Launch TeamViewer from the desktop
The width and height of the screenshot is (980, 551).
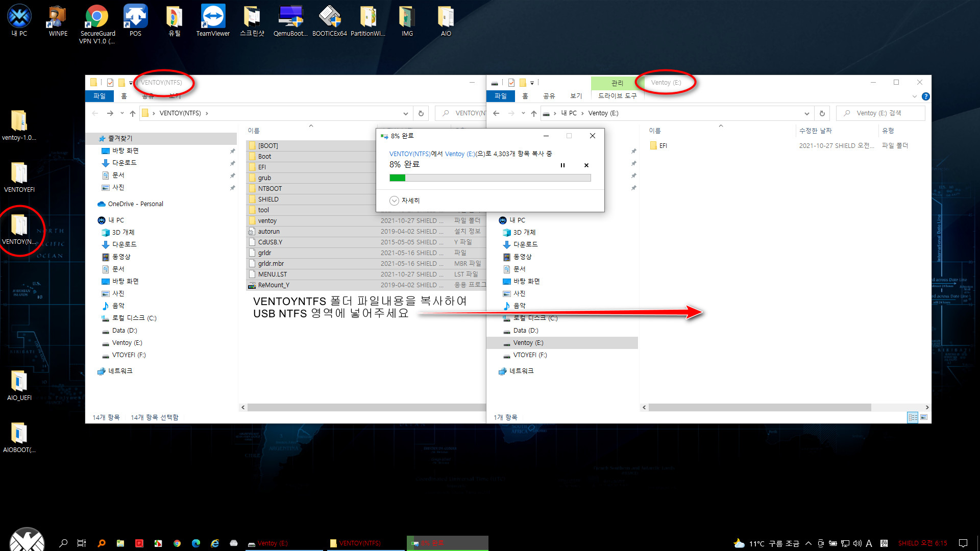pyautogui.click(x=213, y=20)
